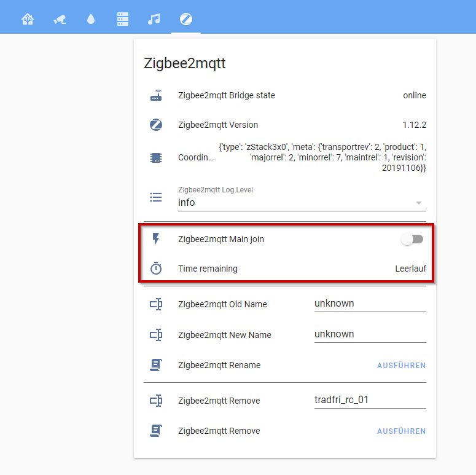The width and height of the screenshot is (476, 475).
Task: Click the 'Zigbee2mqtt Old Name' label
Action: [222, 304]
